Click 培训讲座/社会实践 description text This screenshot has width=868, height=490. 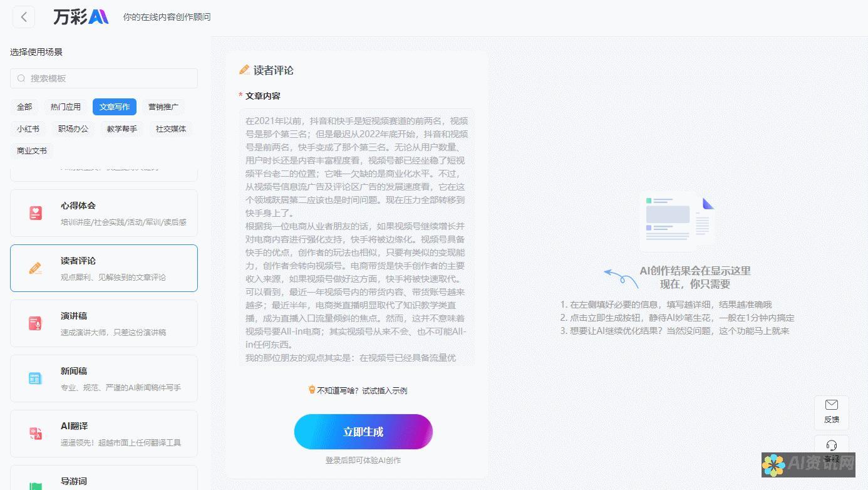pyautogui.click(x=123, y=222)
